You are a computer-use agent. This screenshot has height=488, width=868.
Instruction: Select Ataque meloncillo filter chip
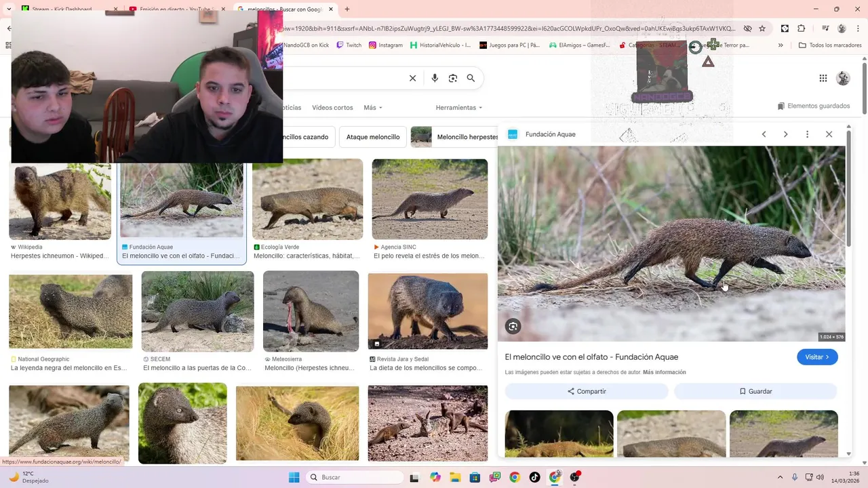373,137
